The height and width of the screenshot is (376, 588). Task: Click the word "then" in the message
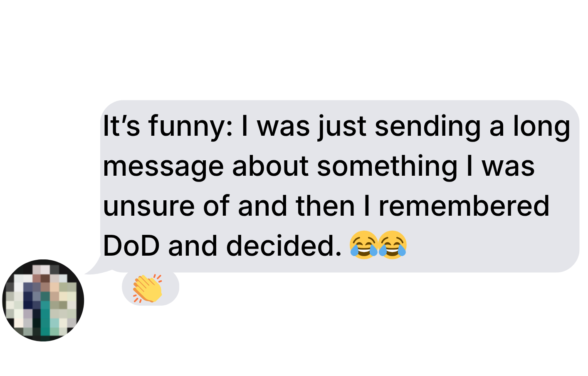pos(325,206)
